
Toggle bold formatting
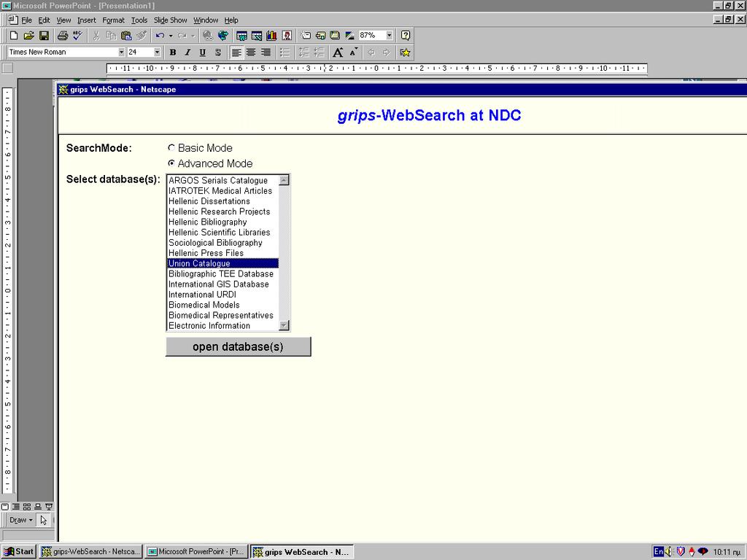point(173,52)
